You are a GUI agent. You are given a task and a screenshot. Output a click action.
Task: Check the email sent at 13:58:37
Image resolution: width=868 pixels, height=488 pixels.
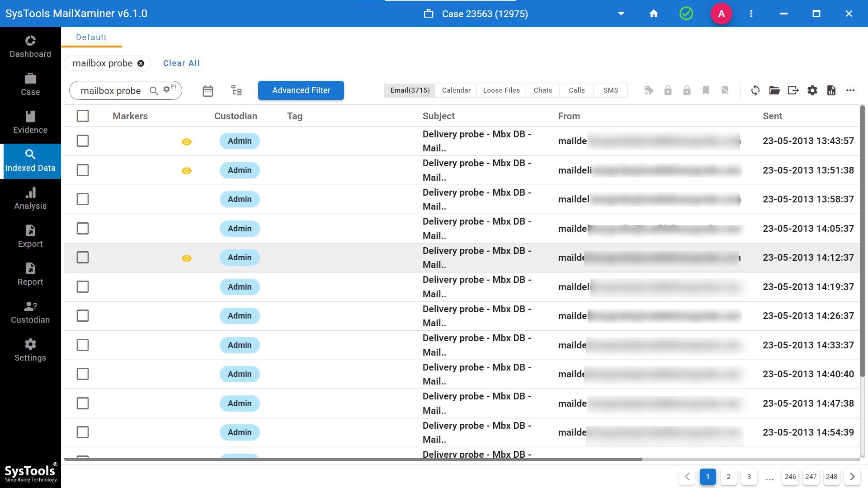point(83,199)
